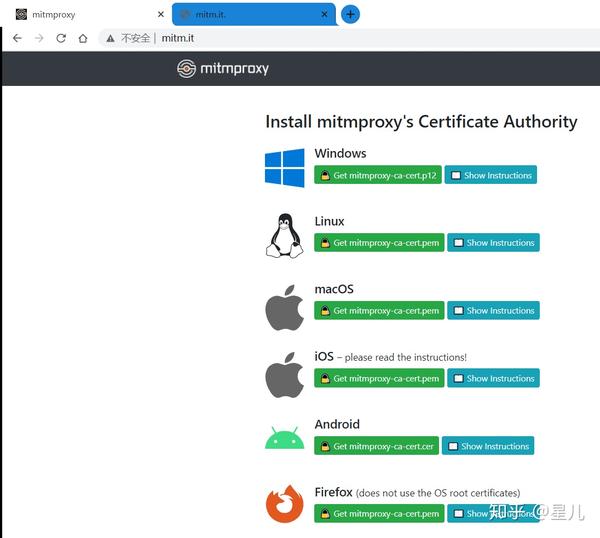The height and width of the screenshot is (538, 600).
Task: Navigate back with the back arrow
Action: pyautogui.click(x=17, y=38)
